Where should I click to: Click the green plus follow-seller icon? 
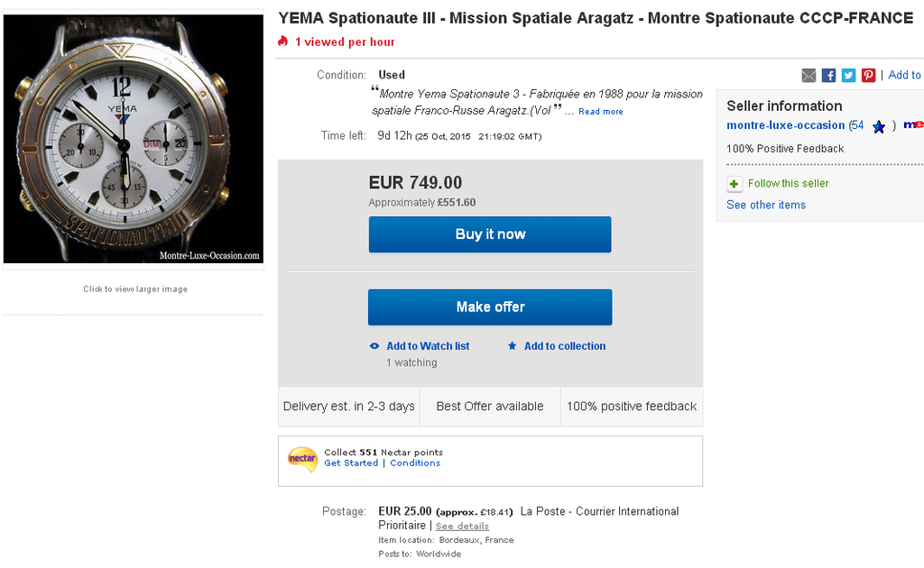pos(735,184)
